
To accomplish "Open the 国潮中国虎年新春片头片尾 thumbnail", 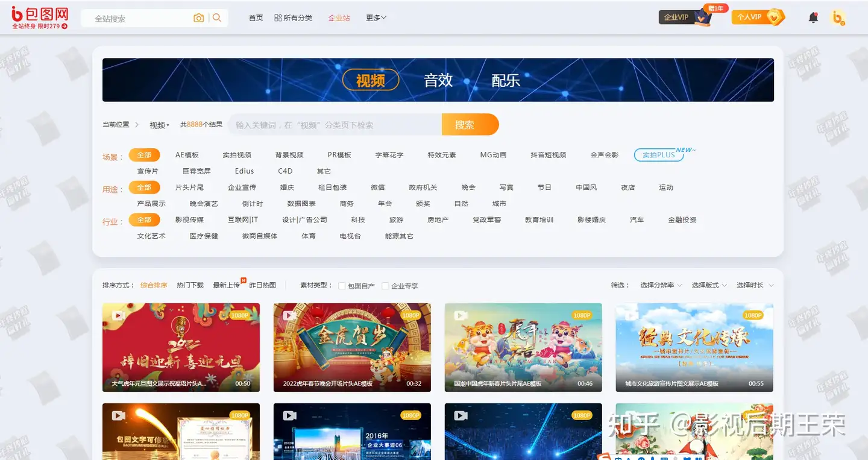I will [523, 347].
